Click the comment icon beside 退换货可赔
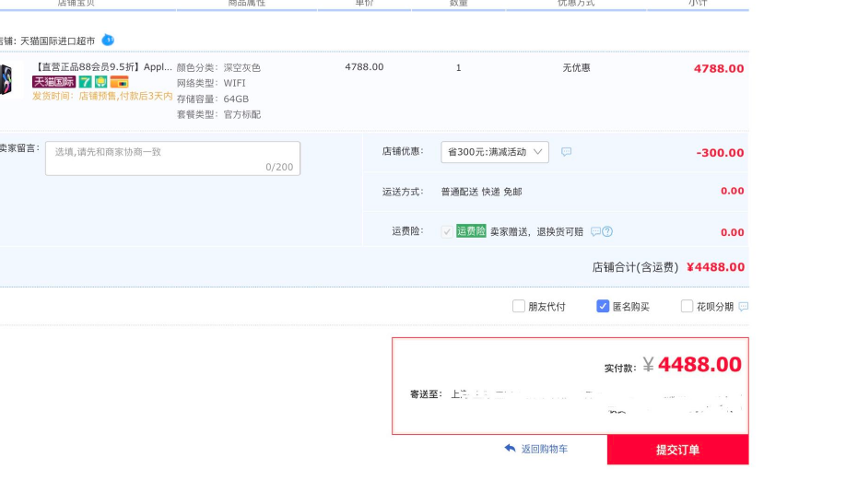The width and height of the screenshot is (846, 504). [595, 231]
